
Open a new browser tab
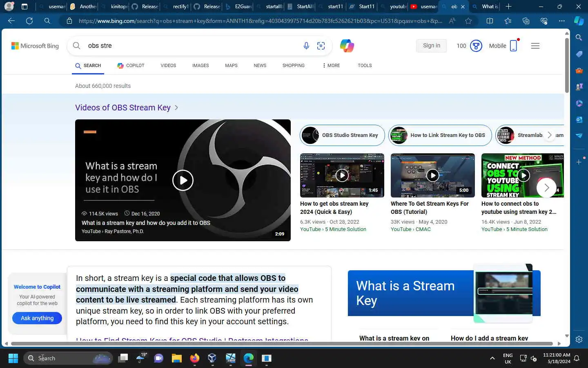pos(508,7)
